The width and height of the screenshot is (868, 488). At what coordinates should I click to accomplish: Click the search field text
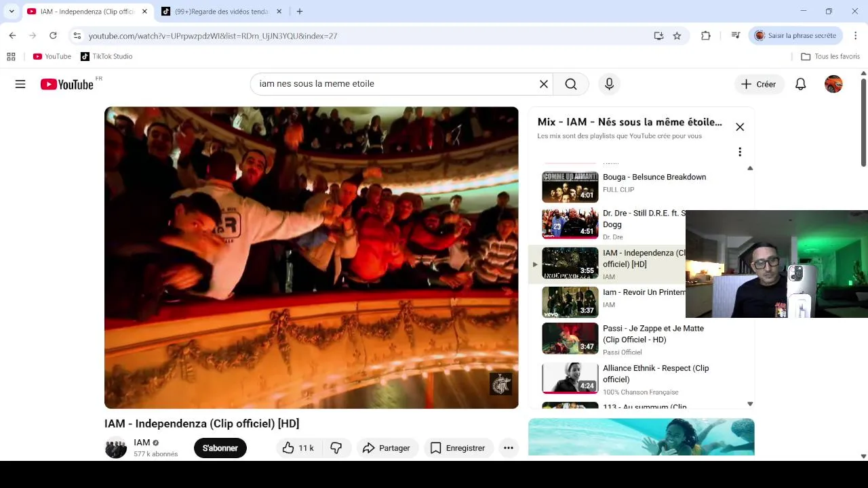coord(317,84)
